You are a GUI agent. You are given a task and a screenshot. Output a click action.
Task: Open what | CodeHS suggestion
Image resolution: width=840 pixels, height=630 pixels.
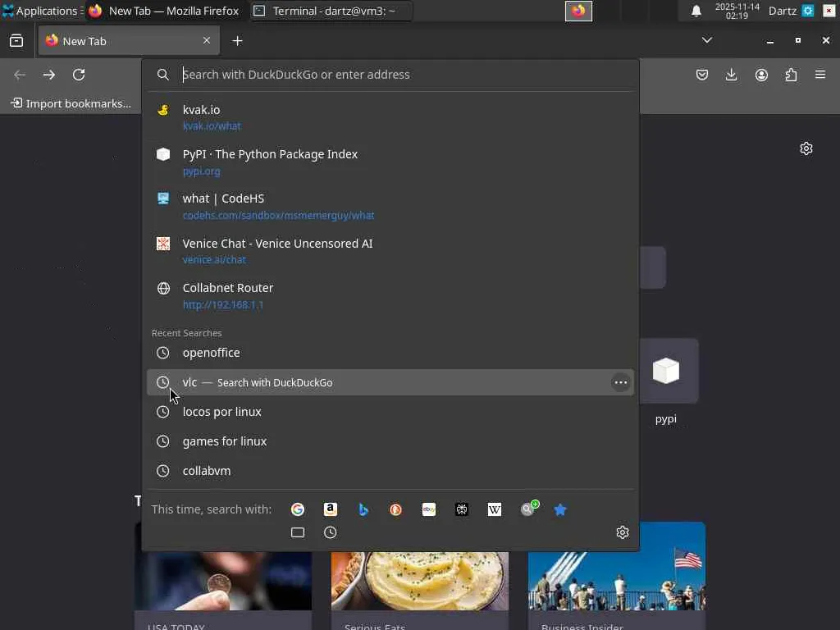tap(390, 206)
